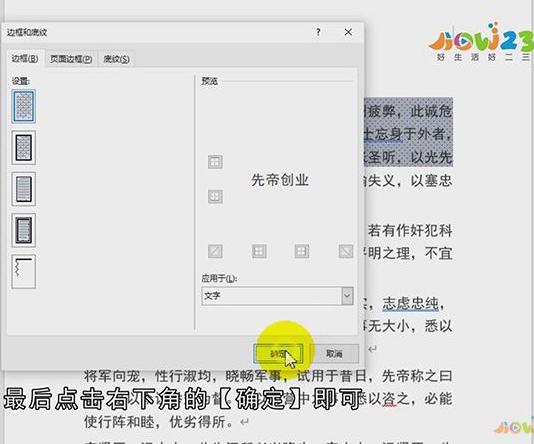Toggle the diagonal-up border button in preview
The image size is (534, 444).
pos(215,251)
